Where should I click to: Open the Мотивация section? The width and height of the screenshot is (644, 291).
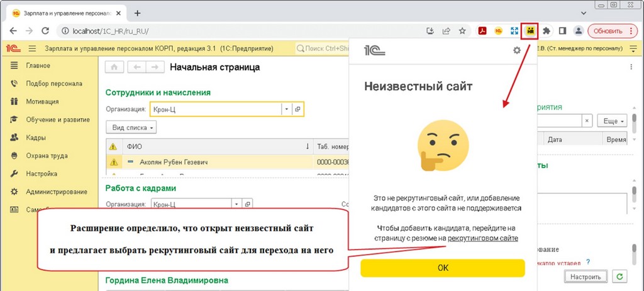42,102
